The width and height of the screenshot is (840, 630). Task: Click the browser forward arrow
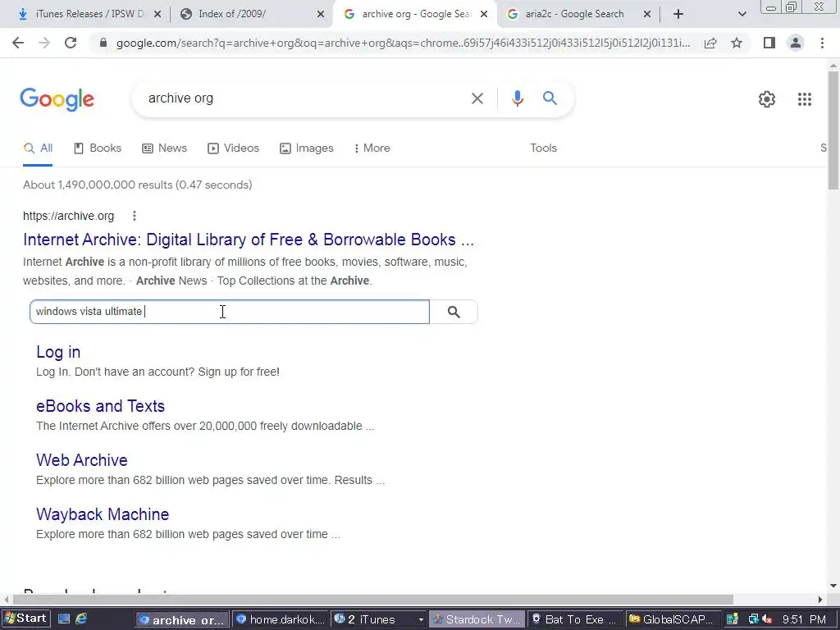tap(44, 43)
